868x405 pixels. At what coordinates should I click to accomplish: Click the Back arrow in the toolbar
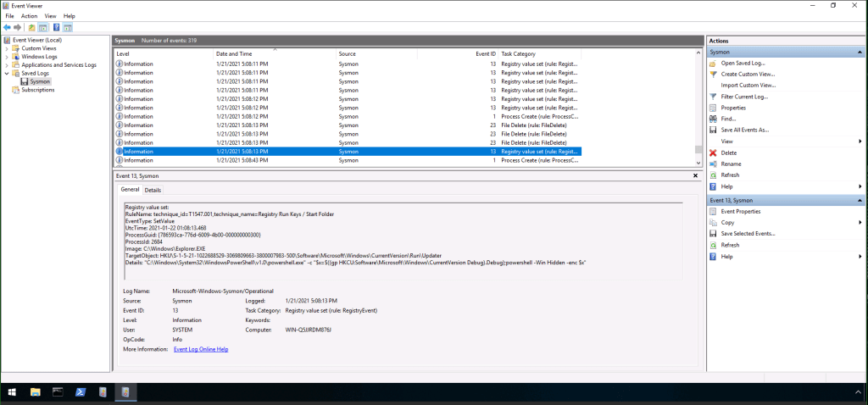tap(7, 27)
